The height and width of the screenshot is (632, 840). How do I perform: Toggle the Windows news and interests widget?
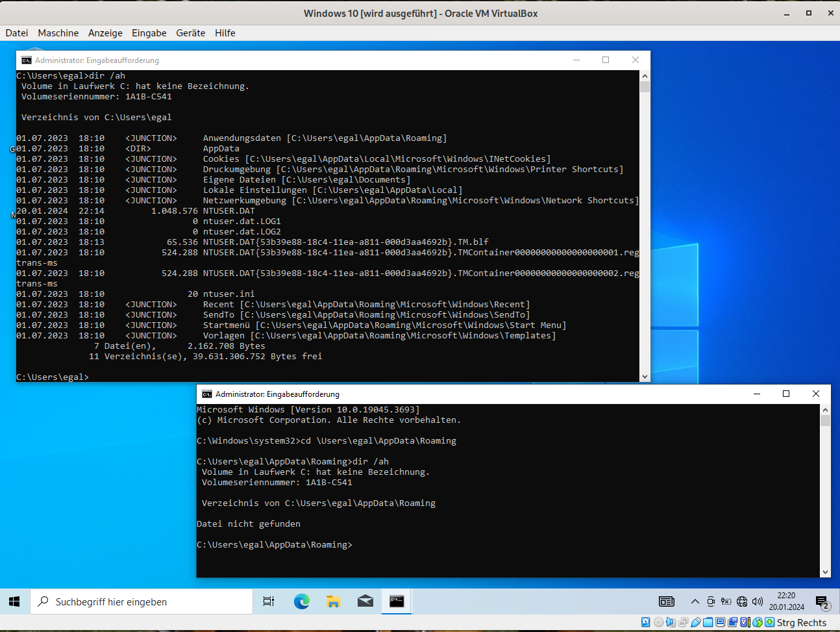pos(666,601)
